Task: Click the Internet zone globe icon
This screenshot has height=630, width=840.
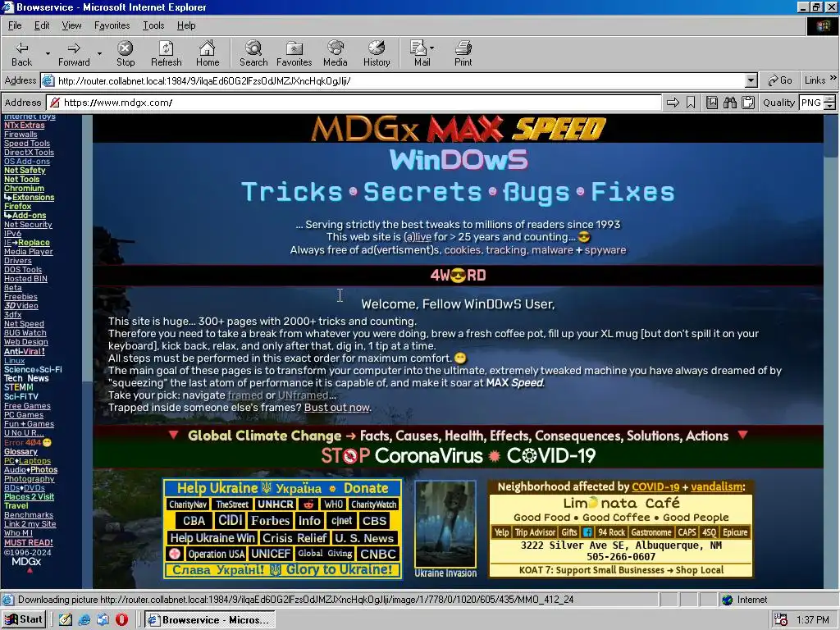Action: pos(727,600)
